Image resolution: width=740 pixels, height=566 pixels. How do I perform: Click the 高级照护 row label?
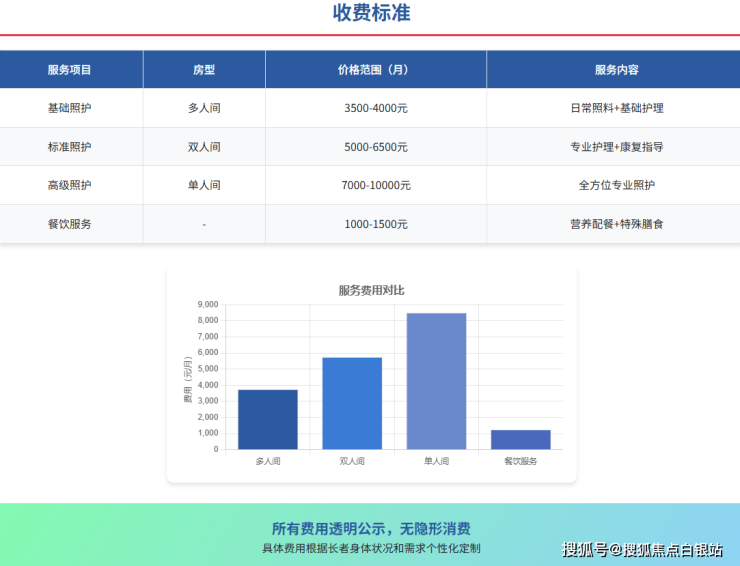coord(69,185)
